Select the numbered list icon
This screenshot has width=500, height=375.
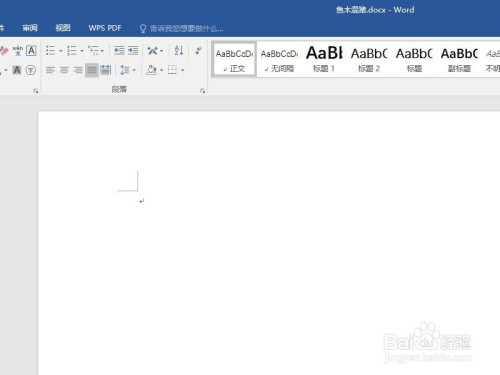coord(71,51)
